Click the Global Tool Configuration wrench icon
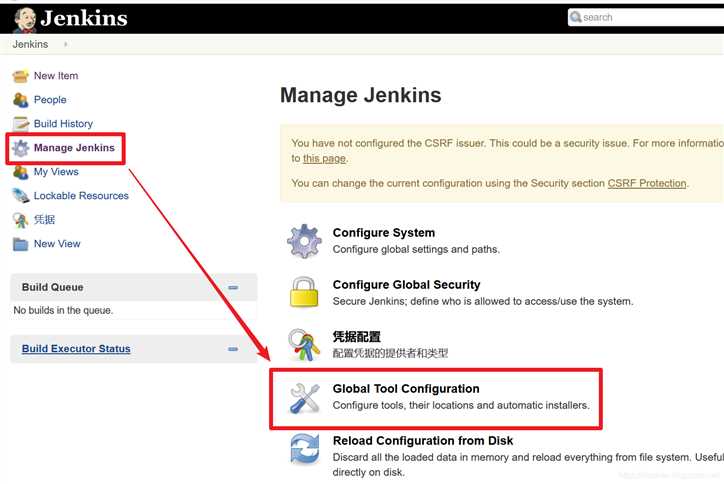724x484 pixels. tap(304, 398)
